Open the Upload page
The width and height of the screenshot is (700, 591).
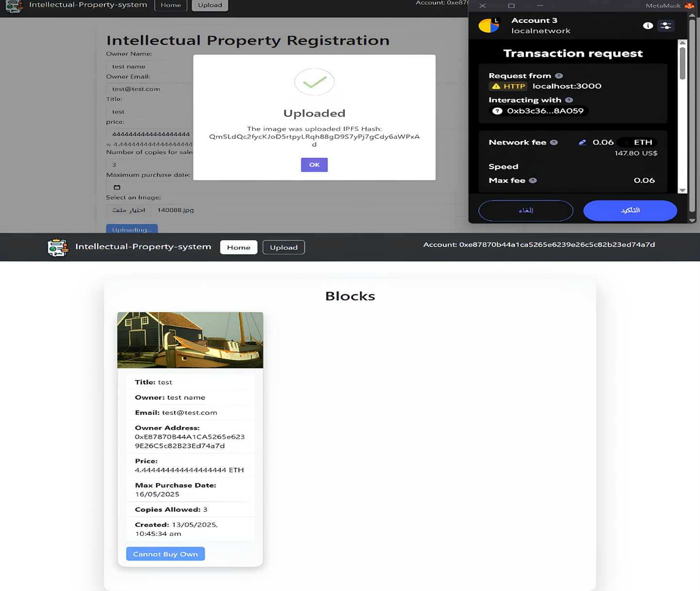(283, 247)
